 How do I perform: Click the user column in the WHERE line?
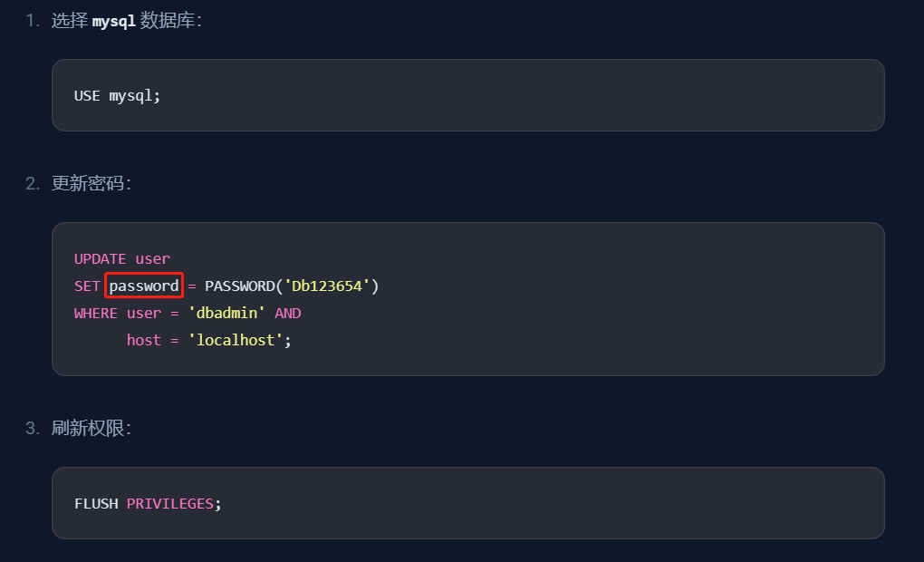click(143, 314)
